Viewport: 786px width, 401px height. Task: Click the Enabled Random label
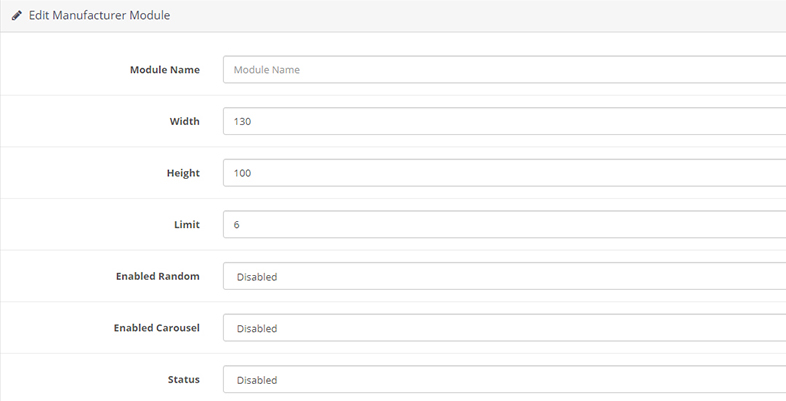157,276
